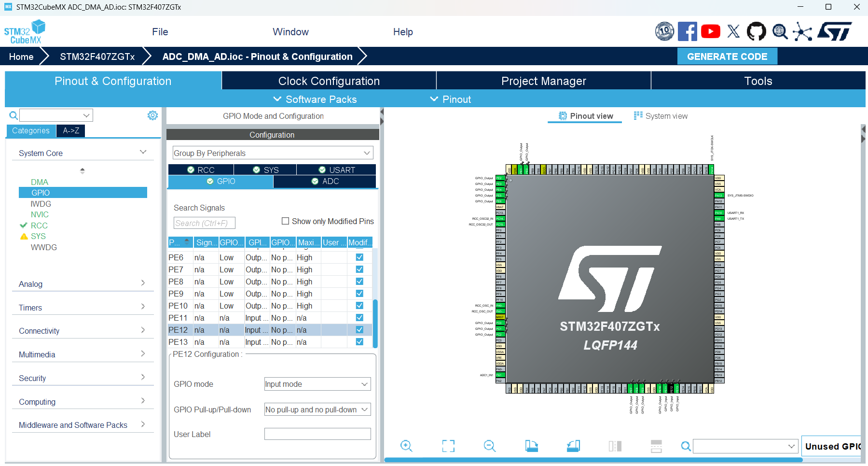This screenshot has height=466, width=868.
Task: Uncheck the Modified checkbox for PE11
Action: pos(359,317)
